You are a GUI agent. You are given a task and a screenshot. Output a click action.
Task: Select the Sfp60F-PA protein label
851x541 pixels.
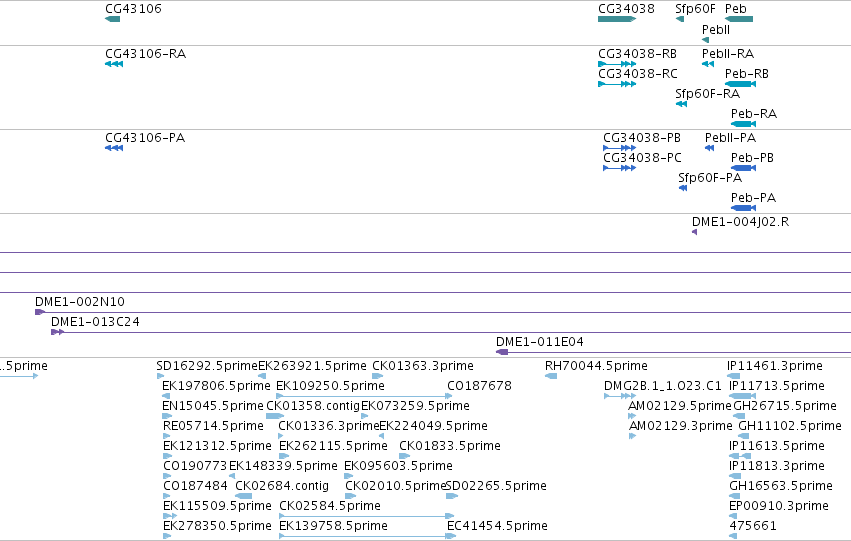pos(709,178)
